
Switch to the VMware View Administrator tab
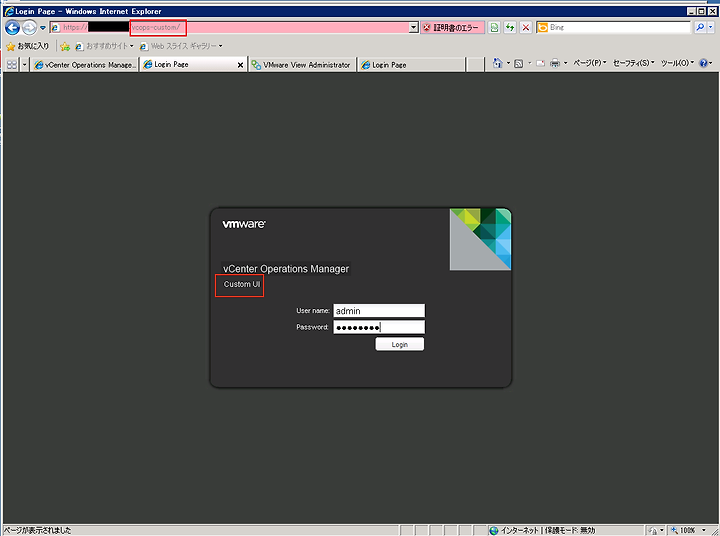click(x=302, y=65)
